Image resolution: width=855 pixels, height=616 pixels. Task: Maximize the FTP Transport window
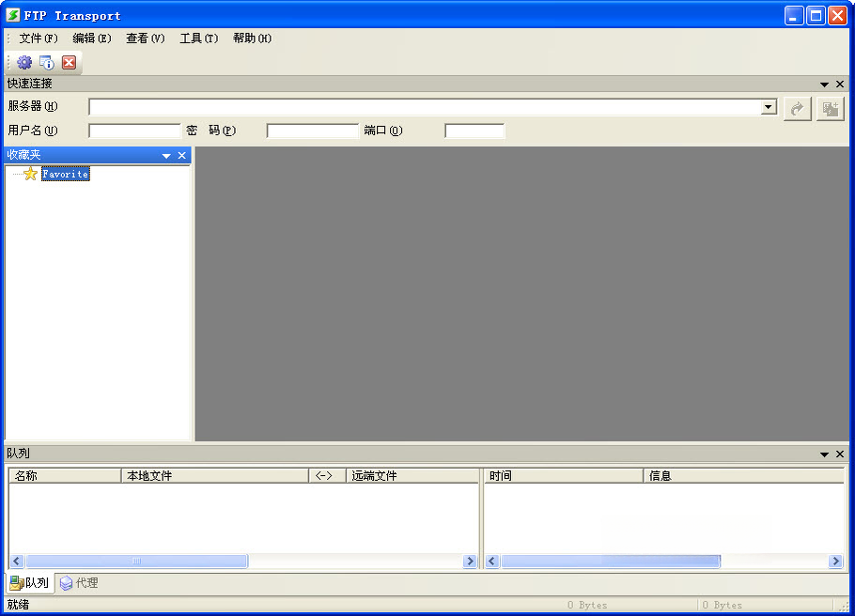[x=816, y=15]
